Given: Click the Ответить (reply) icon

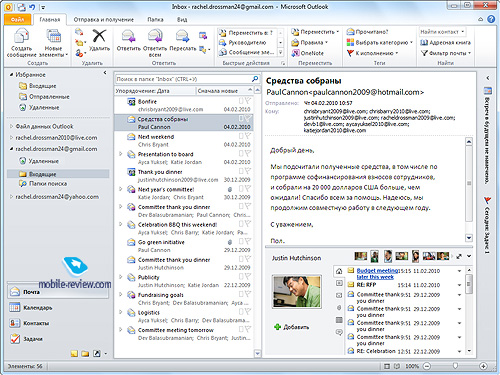Looking at the screenshot, I should click(x=128, y=37).
